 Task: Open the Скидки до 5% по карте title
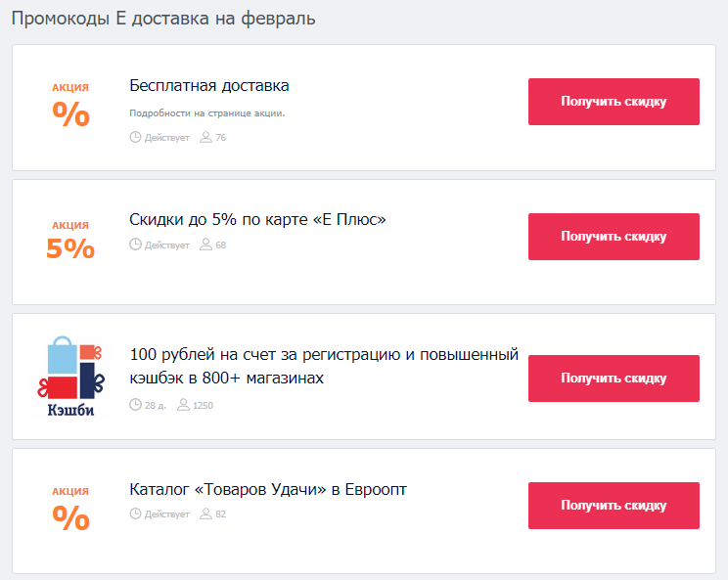[x=257, y=219]
